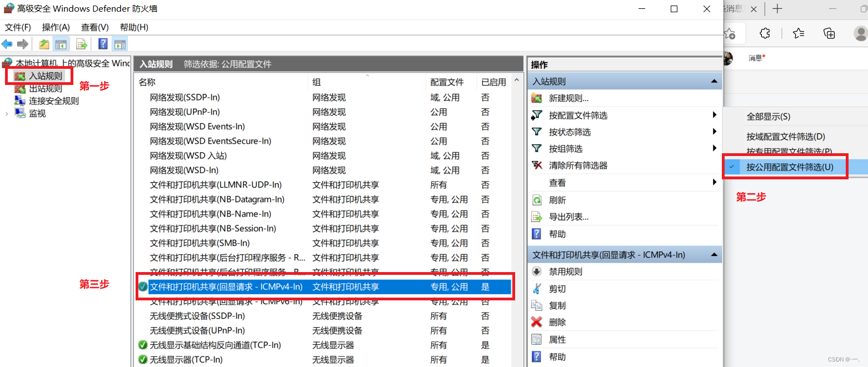Expand the 监视 node chevron
868x367 pixels.
coord(7,113)
